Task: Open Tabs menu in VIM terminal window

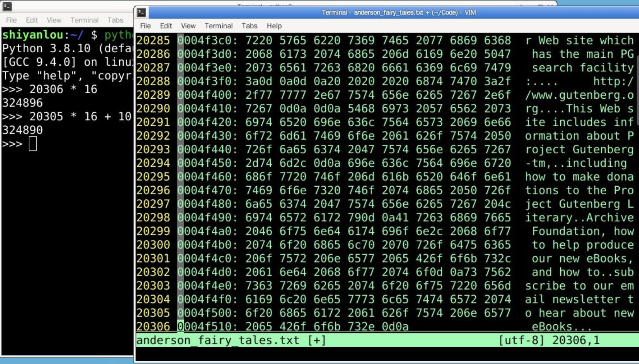Action: pos(249,26)
